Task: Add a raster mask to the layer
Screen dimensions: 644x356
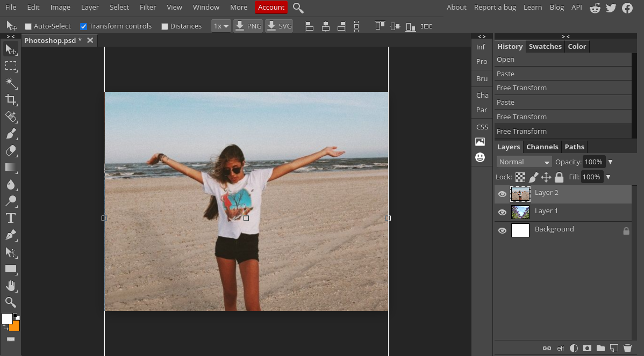Action: [588, 348]
